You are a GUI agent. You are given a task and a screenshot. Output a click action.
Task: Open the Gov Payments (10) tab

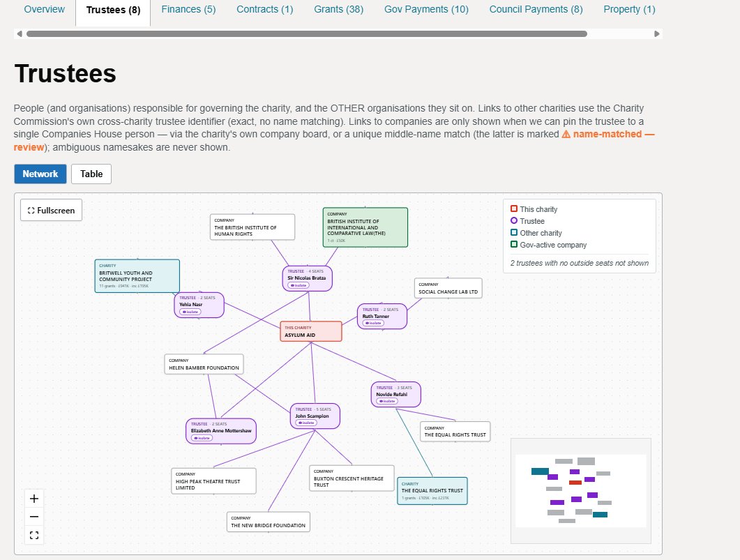pyautogui.click(x=426, y=10)
